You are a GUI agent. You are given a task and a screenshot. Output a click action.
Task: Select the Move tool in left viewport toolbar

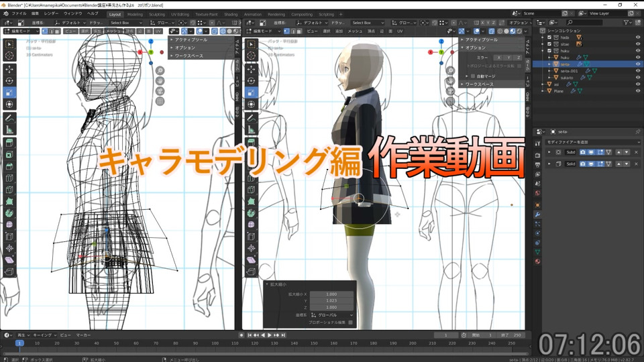point(9,69)
